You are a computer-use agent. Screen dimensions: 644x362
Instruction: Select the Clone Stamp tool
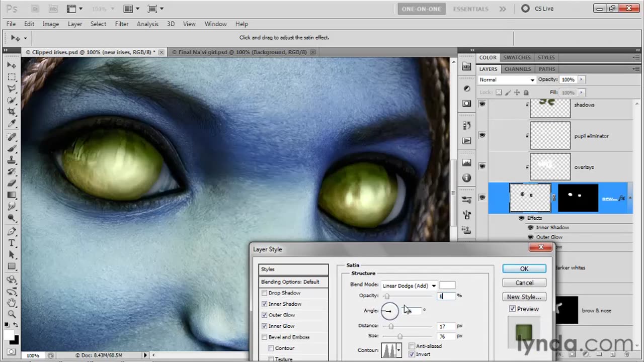coord(12,160)
